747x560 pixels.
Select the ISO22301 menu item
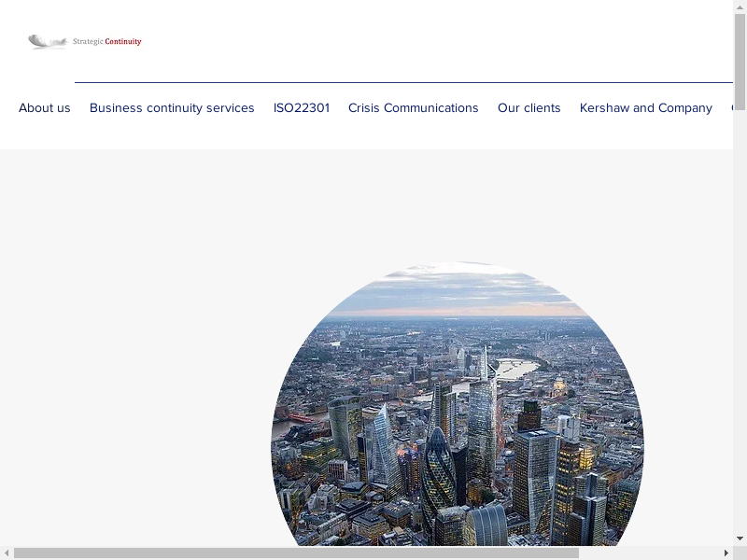pos(302,108)
